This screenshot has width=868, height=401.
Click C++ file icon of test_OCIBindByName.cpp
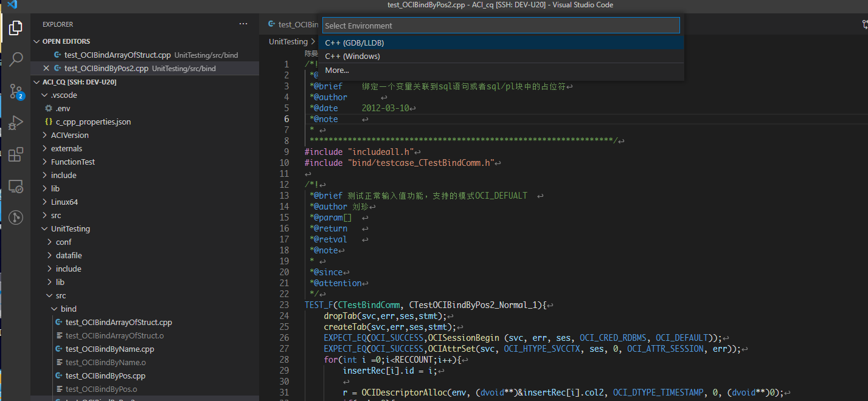(x=59, y=349)
